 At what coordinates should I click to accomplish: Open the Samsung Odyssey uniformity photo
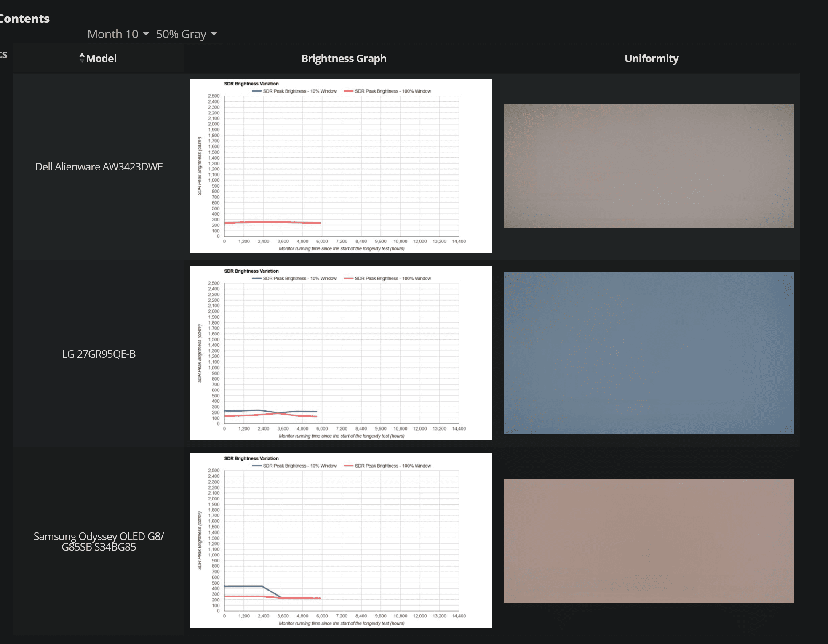point(649,540)
